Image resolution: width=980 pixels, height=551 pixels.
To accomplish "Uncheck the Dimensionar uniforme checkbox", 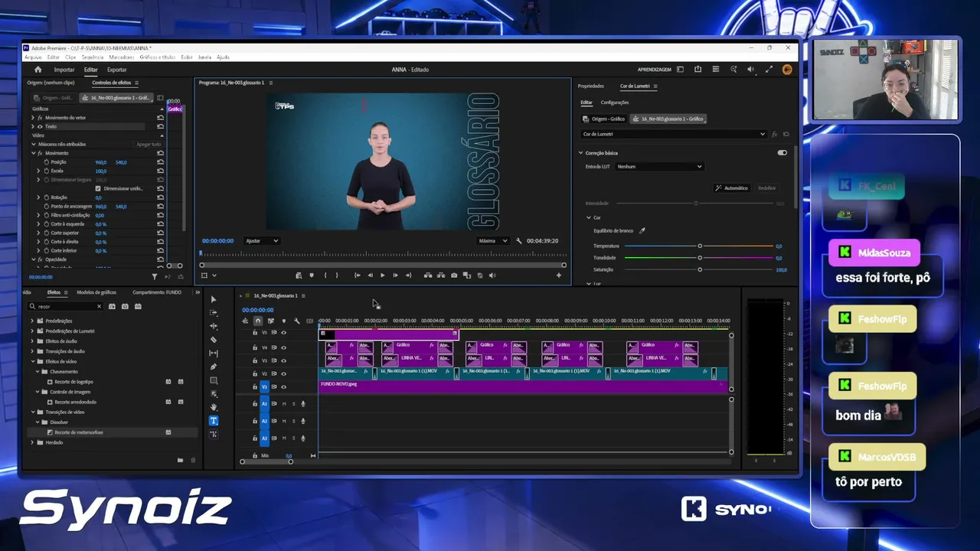I will (98, 188).
